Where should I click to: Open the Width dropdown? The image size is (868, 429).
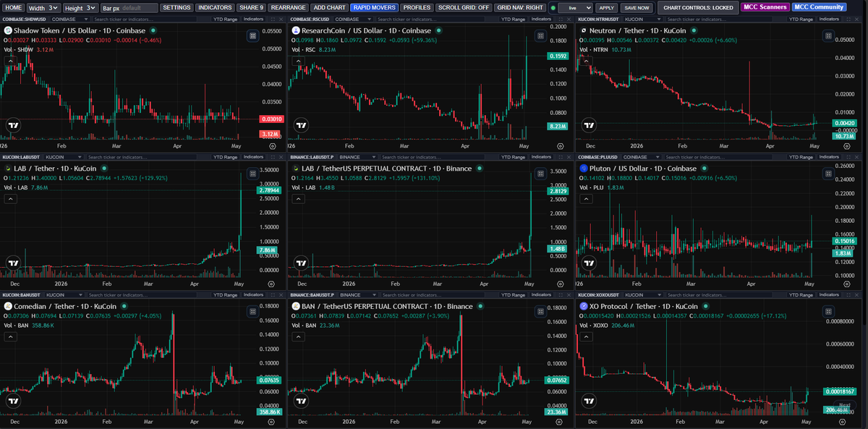[44, 7]
